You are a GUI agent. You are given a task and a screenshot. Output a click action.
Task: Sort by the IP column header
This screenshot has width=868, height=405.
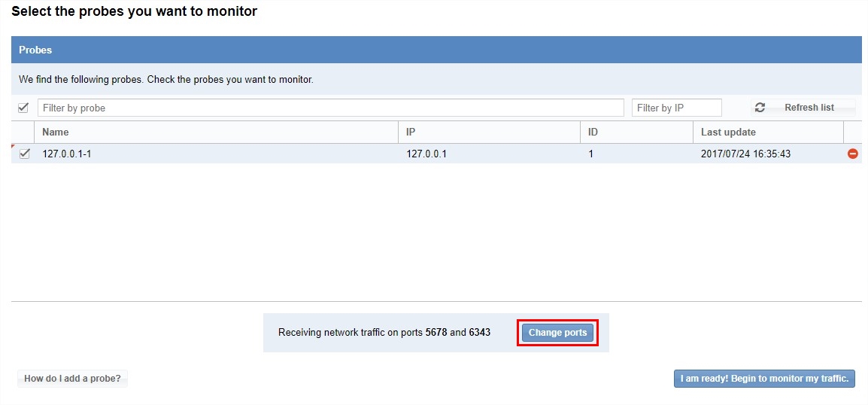[x=411, y=132]
